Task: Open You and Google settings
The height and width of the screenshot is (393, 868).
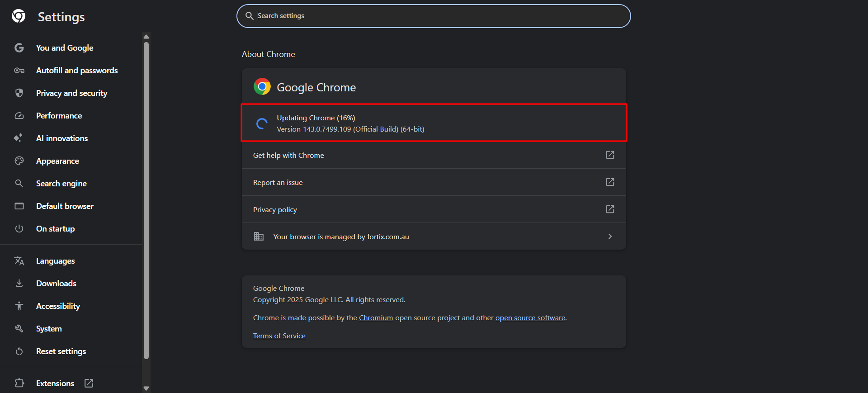Action: click(x=65, y=48)
